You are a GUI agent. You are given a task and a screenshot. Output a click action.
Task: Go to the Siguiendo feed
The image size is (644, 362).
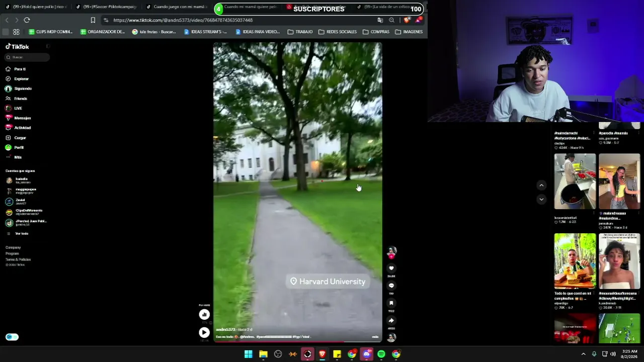(x=19, y=88)
